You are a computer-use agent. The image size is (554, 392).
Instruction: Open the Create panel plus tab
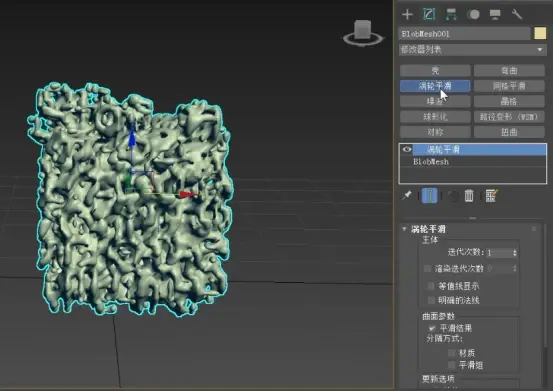click(x=407, y=14)
